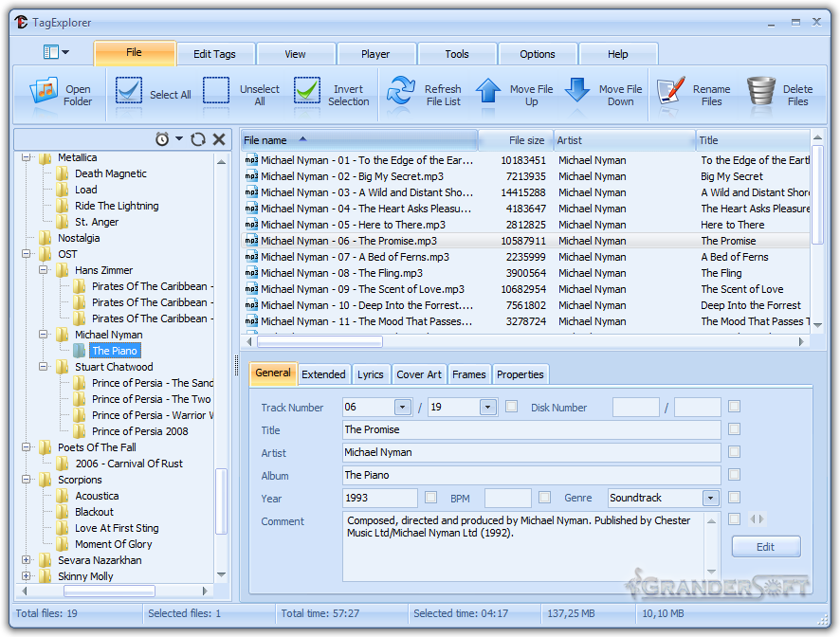
Task: Click the file list horizontal scrollbar
Action: click(521, 340)
